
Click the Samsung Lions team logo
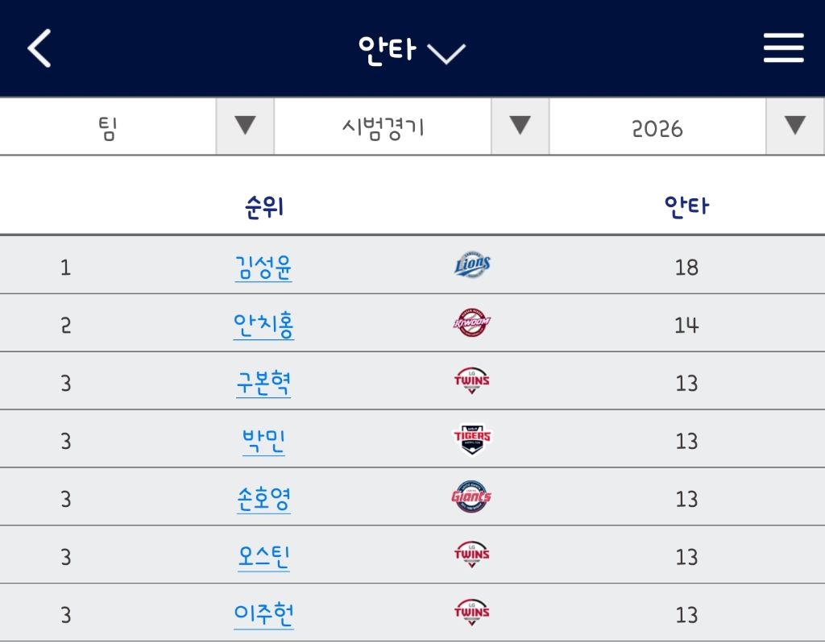click(x=472, y=264)
